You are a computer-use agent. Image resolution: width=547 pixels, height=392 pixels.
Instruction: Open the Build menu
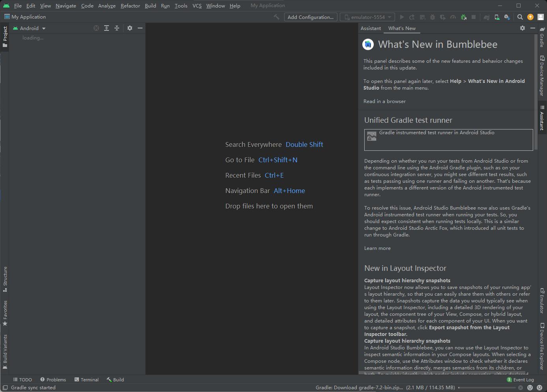(150, 6)
